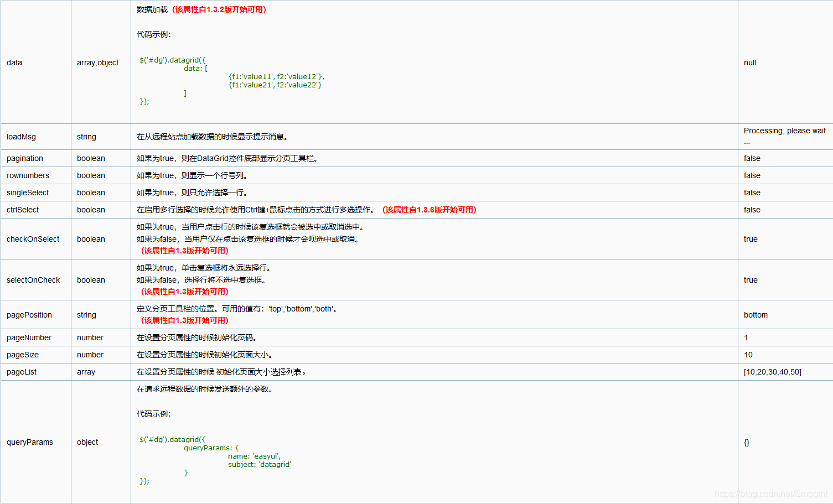Click pagination description mentioning DataGrid控件
Image resolution: width=833 pixels, height=504 pixels.
(227, 158)
